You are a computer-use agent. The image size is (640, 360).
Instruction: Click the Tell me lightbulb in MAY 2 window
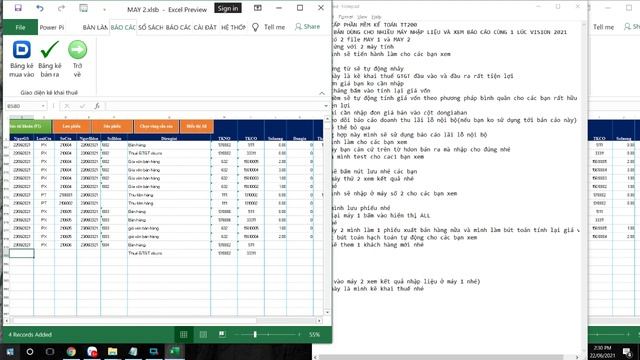[x=256, y=27]
